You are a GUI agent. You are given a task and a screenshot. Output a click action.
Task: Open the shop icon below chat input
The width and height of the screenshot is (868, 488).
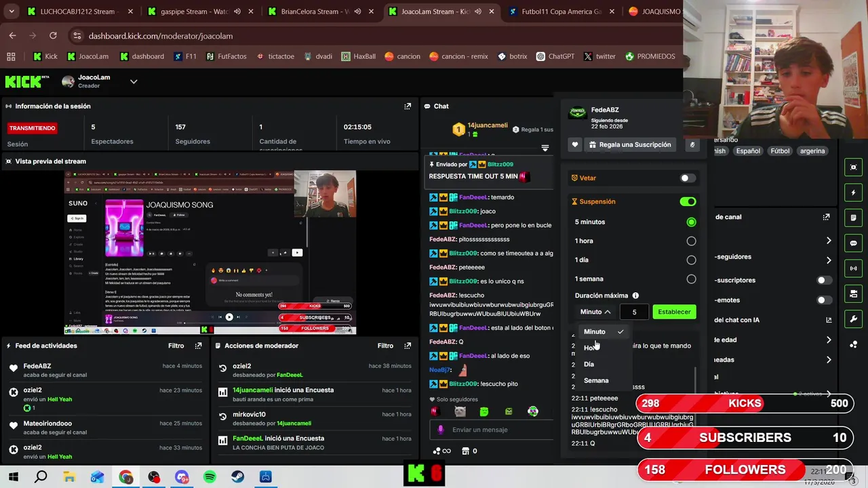pos(465,451)
